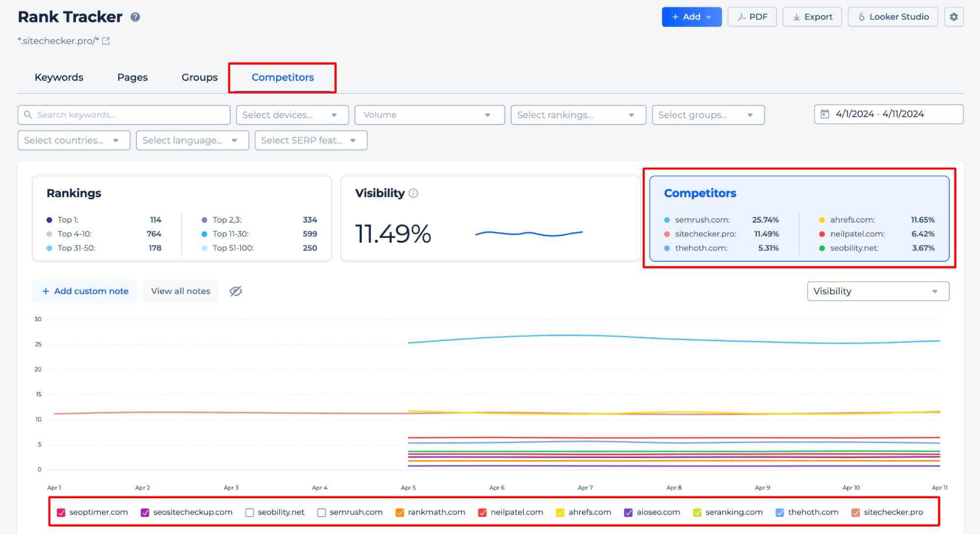
Task: Select the Competitors tab
Action: (283, 77)
